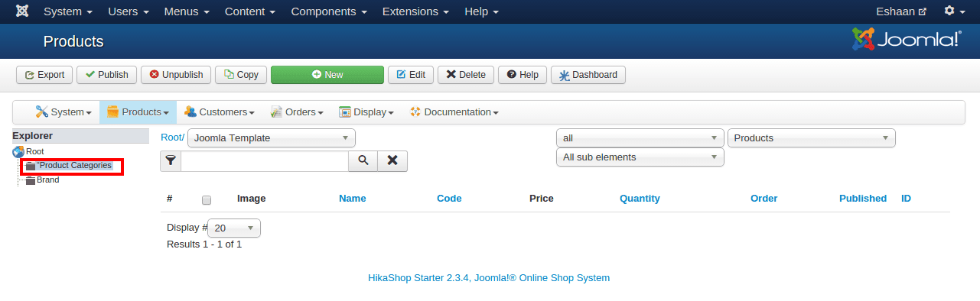
Task: Open the Menus menu
Action: point(187,11)
